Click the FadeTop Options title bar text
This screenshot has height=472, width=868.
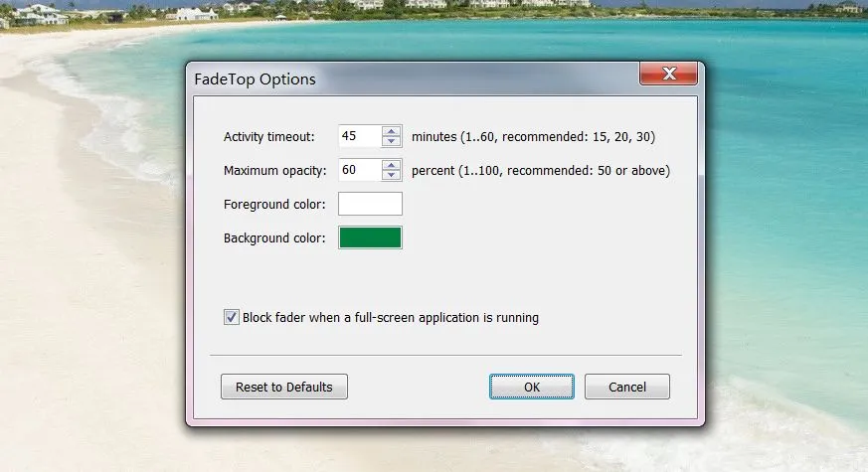click(x=256, y=79)
